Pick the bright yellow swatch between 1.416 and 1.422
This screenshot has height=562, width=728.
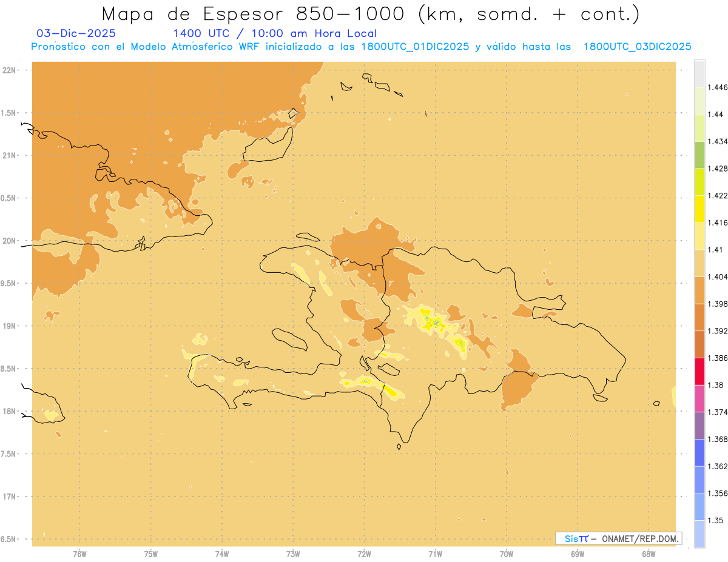tap(699, 209)
